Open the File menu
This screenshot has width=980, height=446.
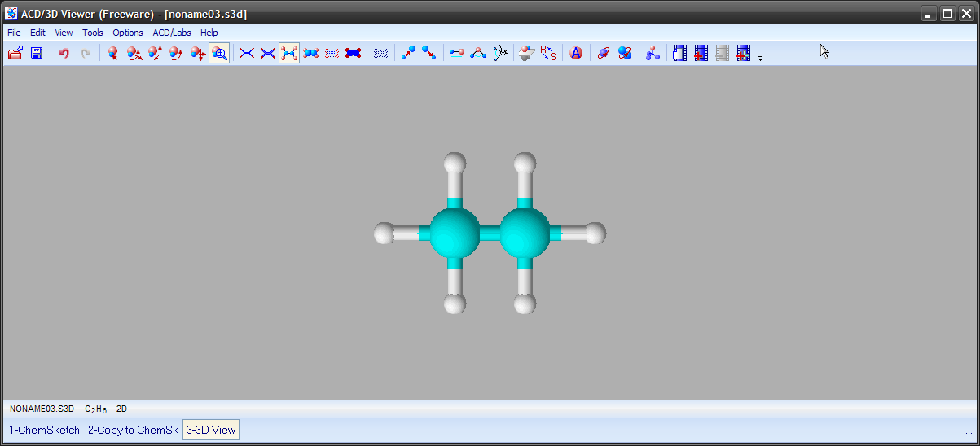point(14,33)
